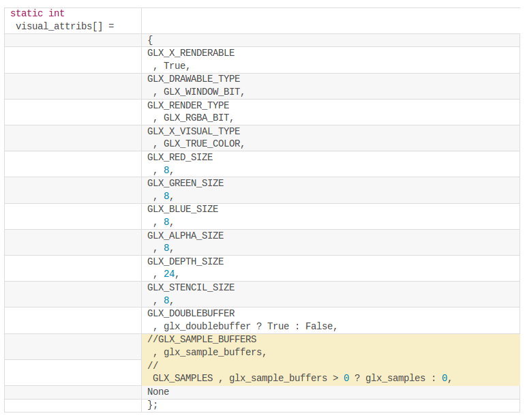Select the GLX_GREEN_SIZE attribute text
527x420 pixels.
185,183
